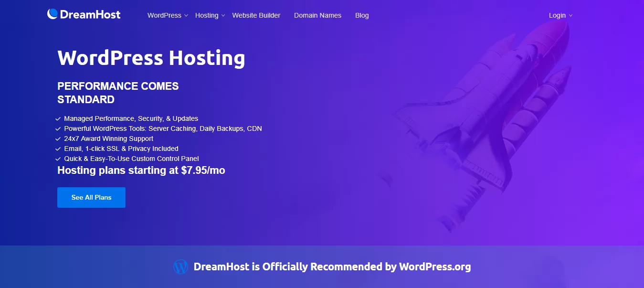Image resolution: width=644 pixels, height=288 pixels.
Task: Visit the Blog navigation link
Action: (x=362, y=15)
